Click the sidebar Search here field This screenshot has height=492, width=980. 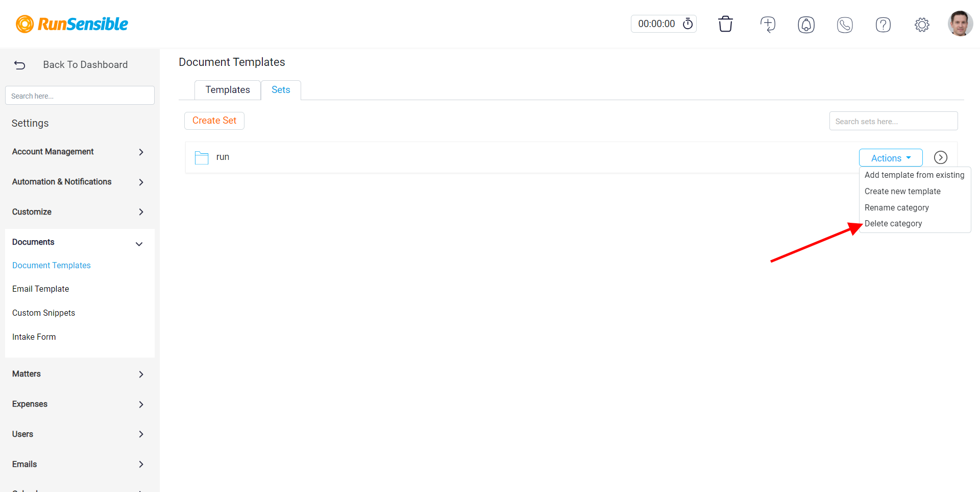(80, 96)
